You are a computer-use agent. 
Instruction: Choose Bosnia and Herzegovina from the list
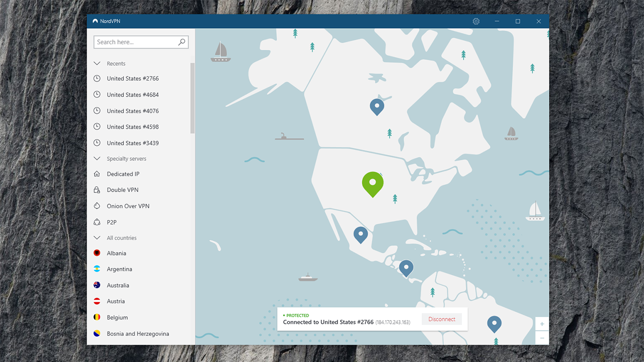[x=138, y=333]
